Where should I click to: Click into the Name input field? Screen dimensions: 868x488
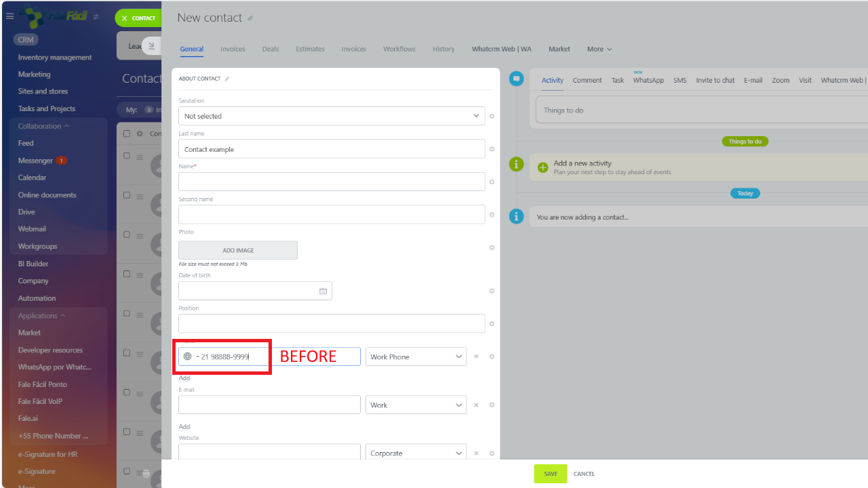click(x=332, y=182)
